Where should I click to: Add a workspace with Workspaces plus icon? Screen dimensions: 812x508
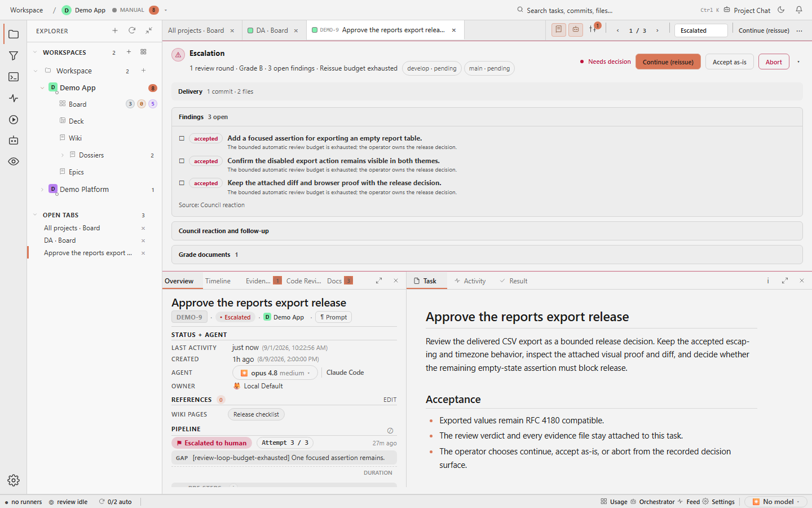pyautogui.click(x=129, y=52)
